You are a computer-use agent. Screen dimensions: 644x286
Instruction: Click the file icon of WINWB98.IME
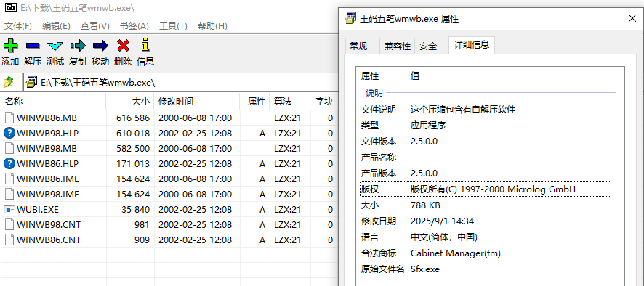tap(9, 194)
